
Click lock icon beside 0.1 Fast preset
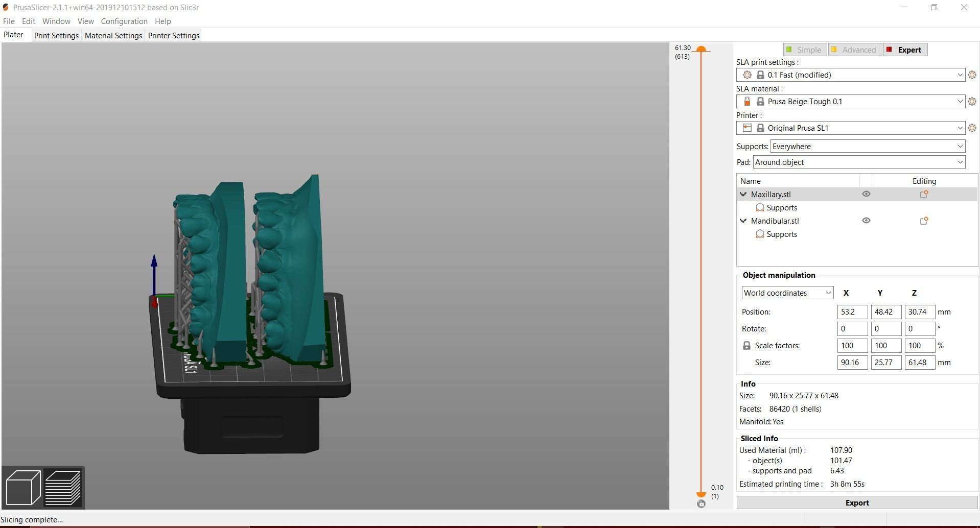760,75
